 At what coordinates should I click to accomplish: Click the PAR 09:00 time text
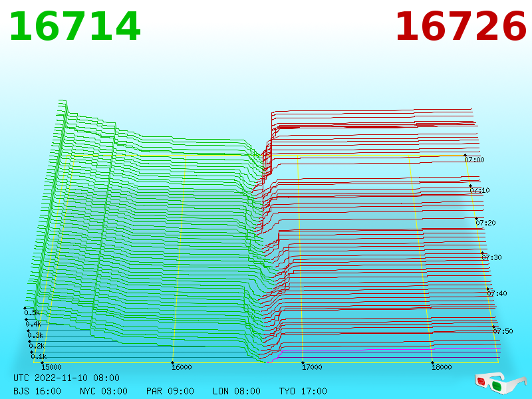(x=170, y=391)
